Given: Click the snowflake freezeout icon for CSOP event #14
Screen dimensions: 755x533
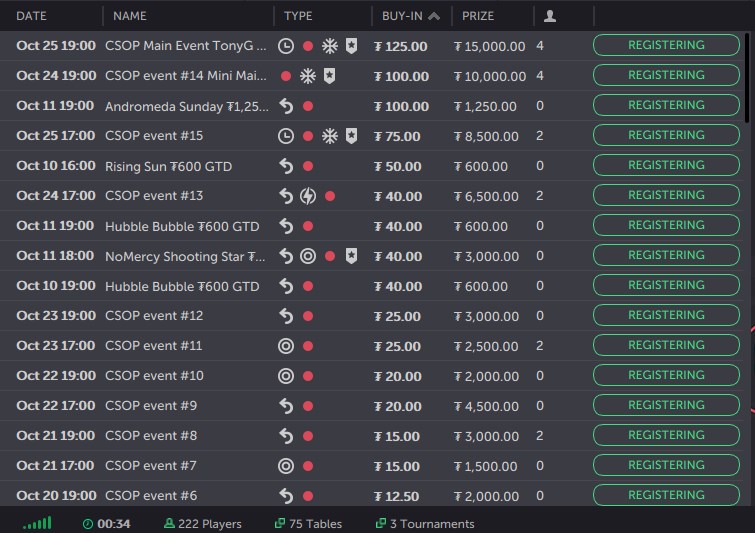Looking at the screenshot, I should pyautogui.click(x=308, y=76).
